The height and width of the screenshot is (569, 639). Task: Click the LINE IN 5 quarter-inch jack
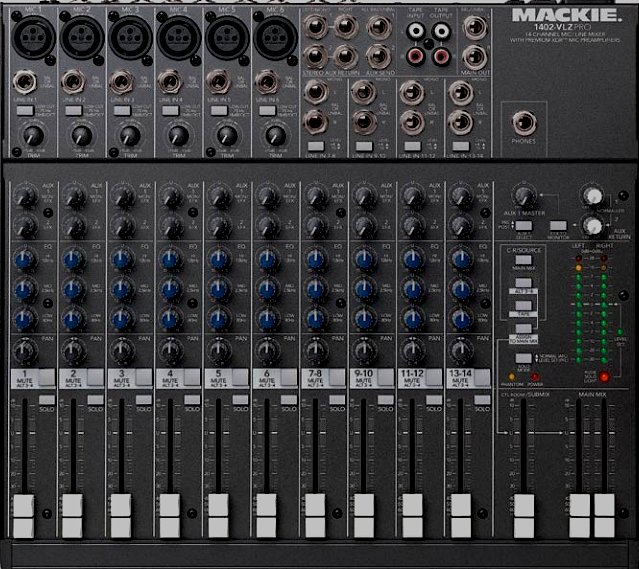point(219,82)
